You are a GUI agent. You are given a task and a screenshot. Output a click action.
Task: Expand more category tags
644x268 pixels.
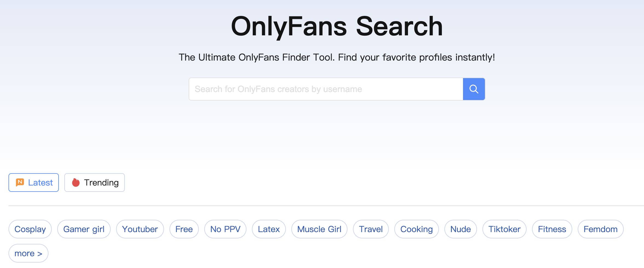pyautogui.click(x=28, y=253)
